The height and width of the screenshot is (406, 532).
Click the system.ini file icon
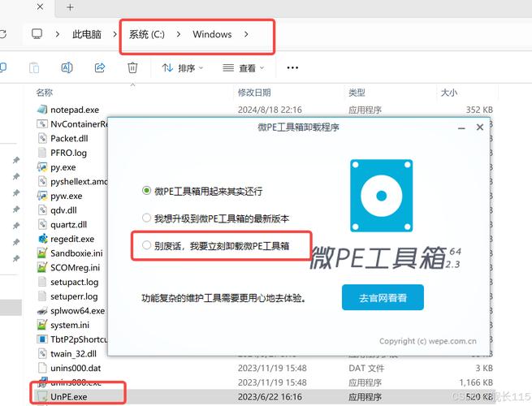click(42, 325)
